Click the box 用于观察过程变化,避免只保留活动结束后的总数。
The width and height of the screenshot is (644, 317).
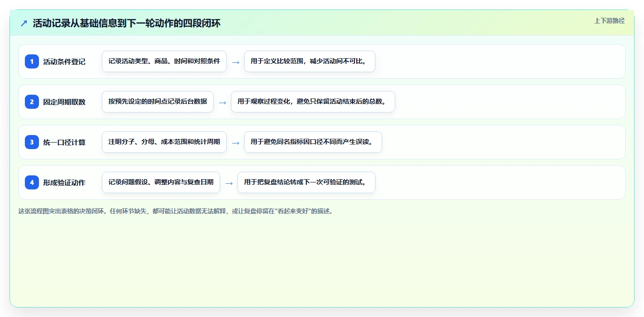point(313,102)
